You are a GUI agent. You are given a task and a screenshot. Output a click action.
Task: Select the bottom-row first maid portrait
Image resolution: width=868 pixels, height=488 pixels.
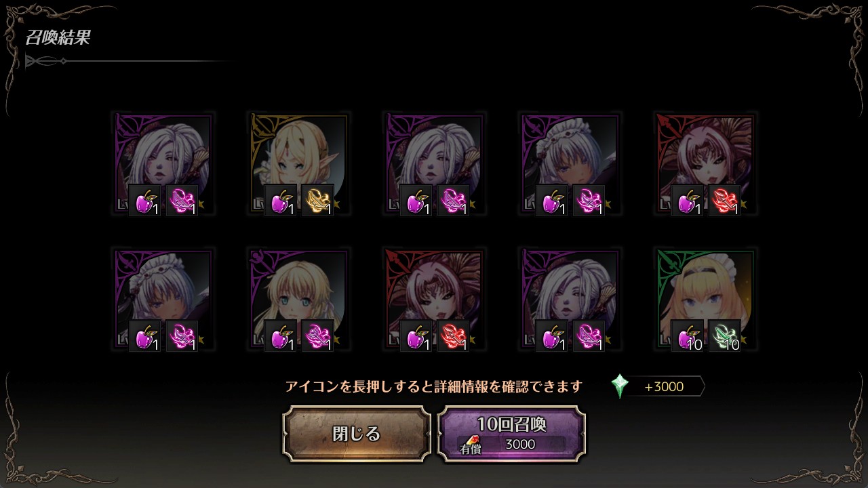[163, 300]
